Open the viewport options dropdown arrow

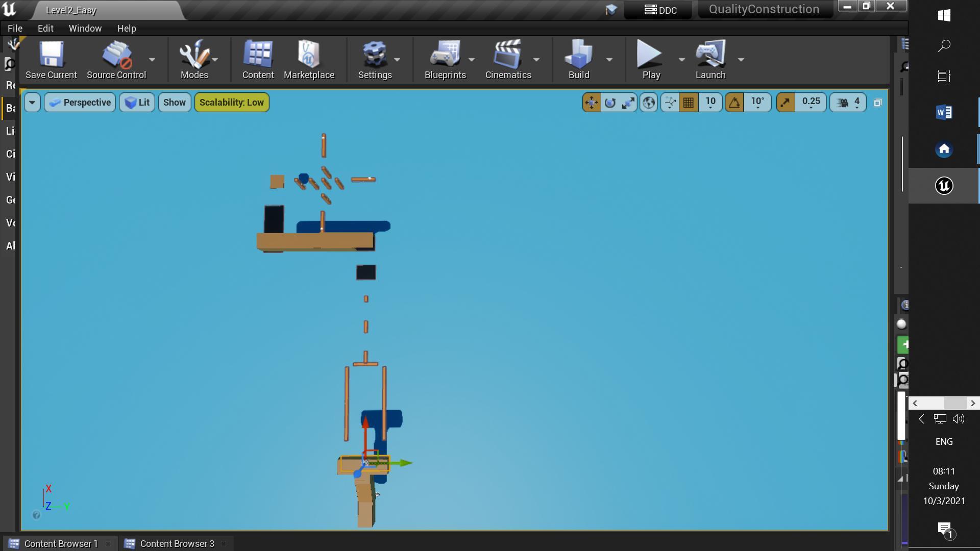point(32,103)
